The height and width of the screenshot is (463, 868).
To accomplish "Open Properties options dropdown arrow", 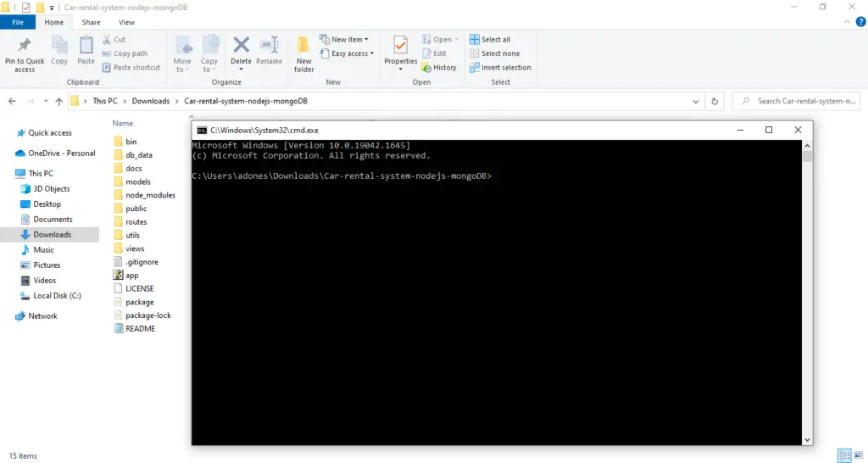I will (400, 70).
